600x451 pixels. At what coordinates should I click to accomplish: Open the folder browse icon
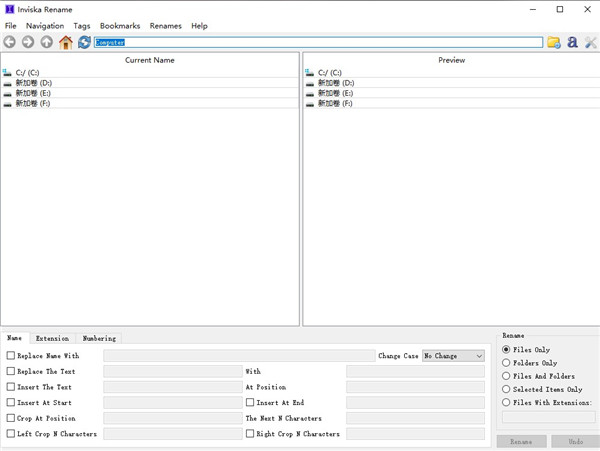tap(554, 42)
